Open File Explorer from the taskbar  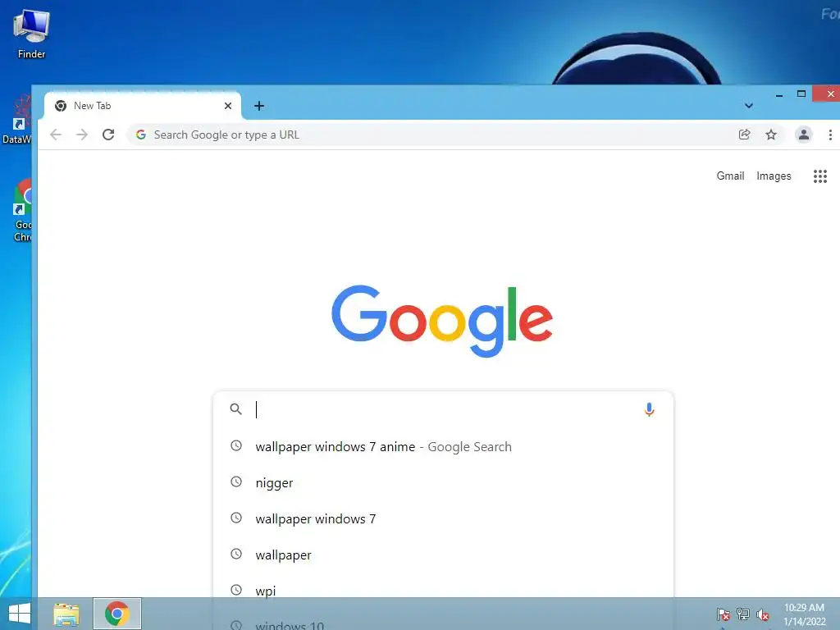click(x=66, y=614)
